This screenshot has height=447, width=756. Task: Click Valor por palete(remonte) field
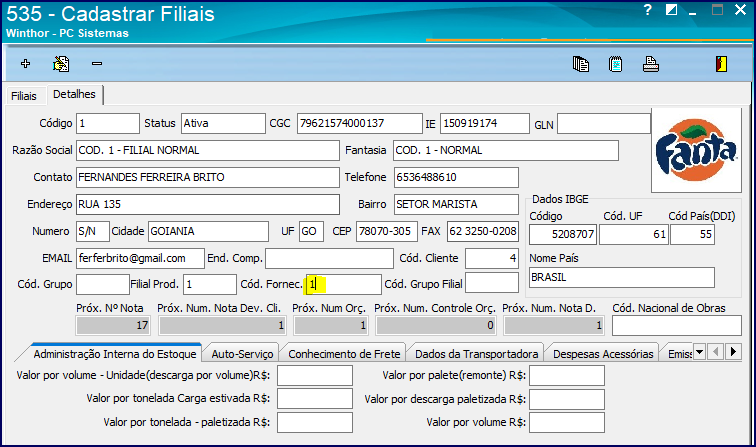pos(567,376)
